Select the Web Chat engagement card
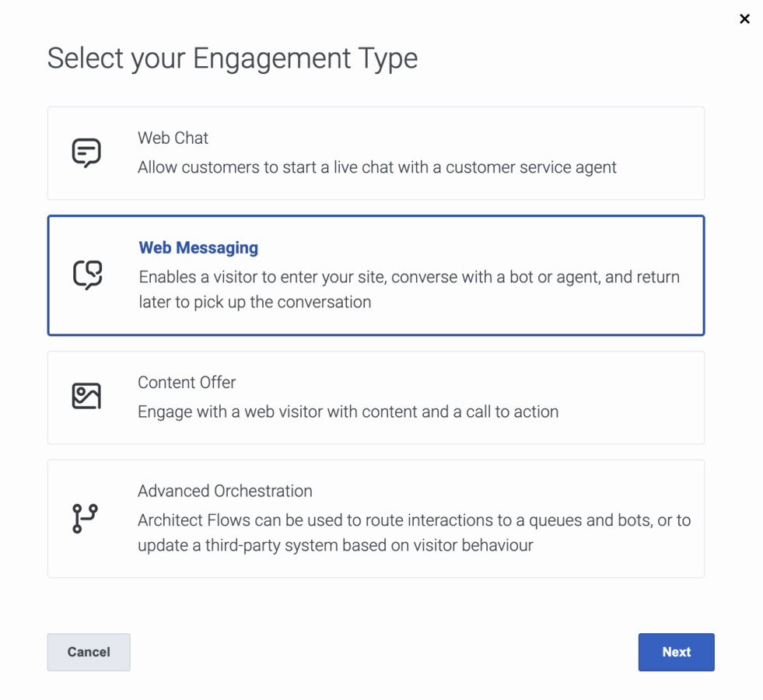Screen dimensions: 763x700 click(376, 153)
